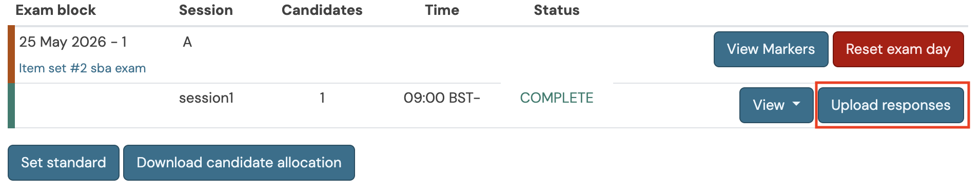The image size is (980, 193).
Task: Click the Time column header
Action: [442, 10]
